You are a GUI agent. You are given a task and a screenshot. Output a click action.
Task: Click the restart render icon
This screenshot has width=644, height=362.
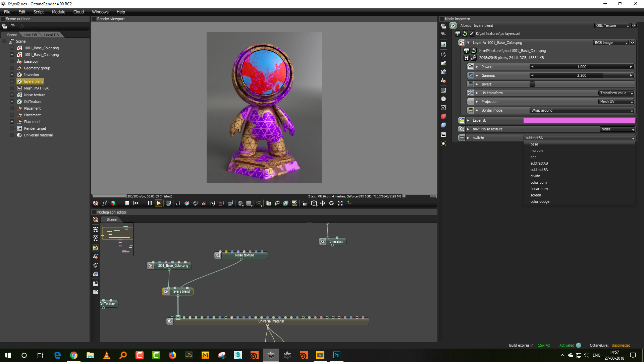[136, 203]
